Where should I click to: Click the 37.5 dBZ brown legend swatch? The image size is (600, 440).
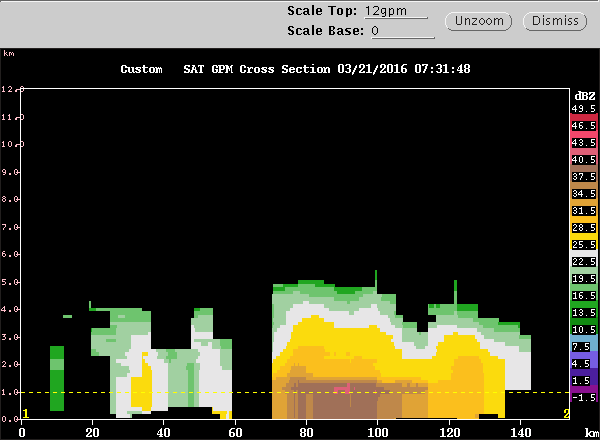(x=584, y=176)
